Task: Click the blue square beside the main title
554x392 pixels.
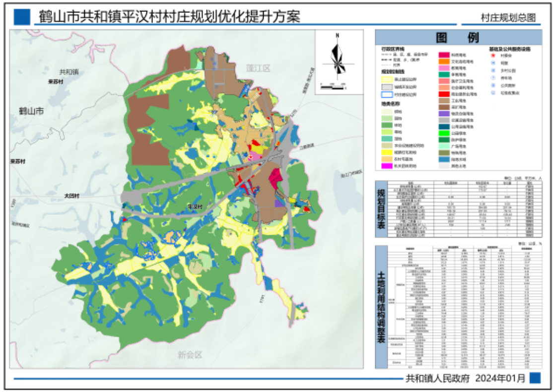Action: tap(22, 17)
